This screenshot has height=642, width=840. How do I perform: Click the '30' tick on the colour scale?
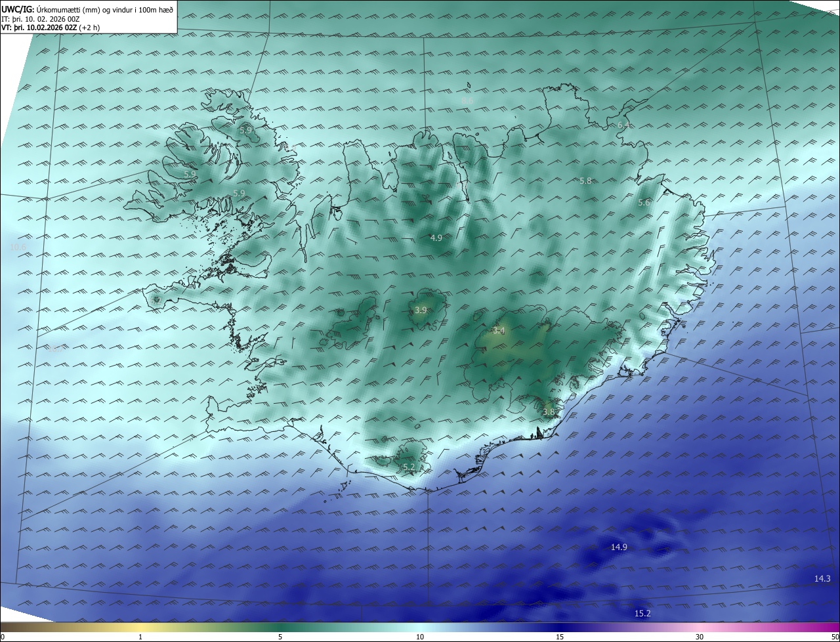tap(700, 637)
